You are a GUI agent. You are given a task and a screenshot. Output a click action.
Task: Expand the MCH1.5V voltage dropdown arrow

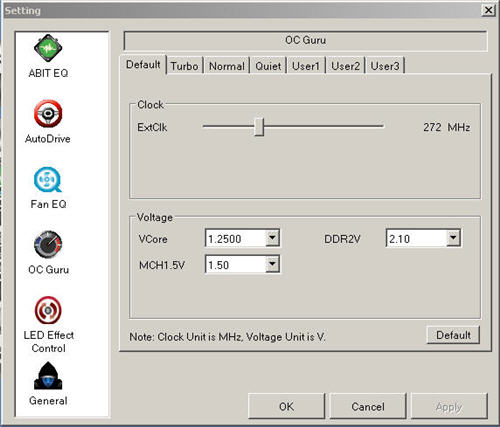(272, 264)
